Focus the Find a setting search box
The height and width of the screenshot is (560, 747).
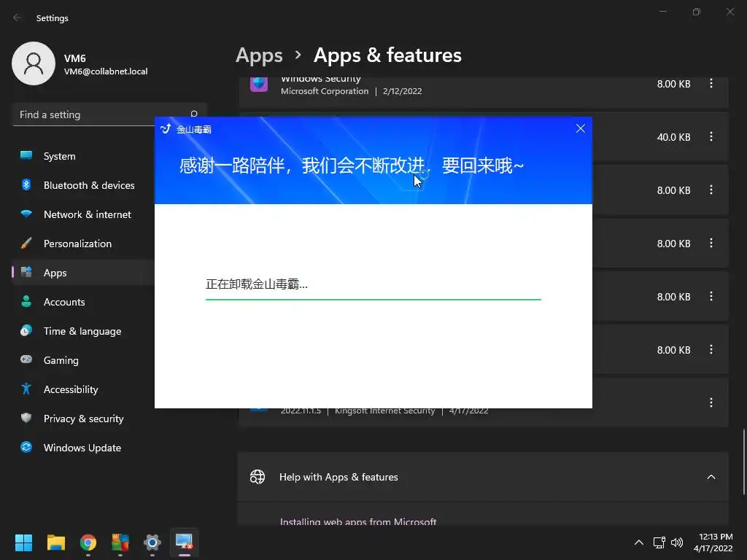(109, 114)
